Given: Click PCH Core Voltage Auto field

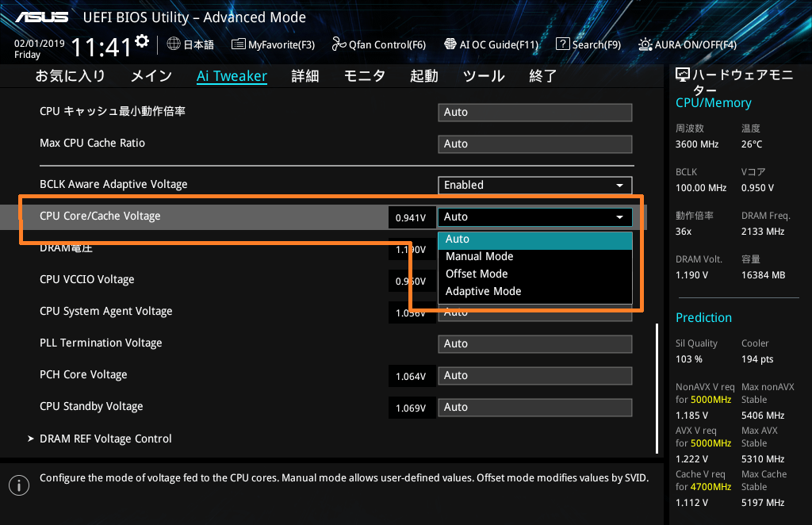Looking at the screenshot, I should point(535,375).
